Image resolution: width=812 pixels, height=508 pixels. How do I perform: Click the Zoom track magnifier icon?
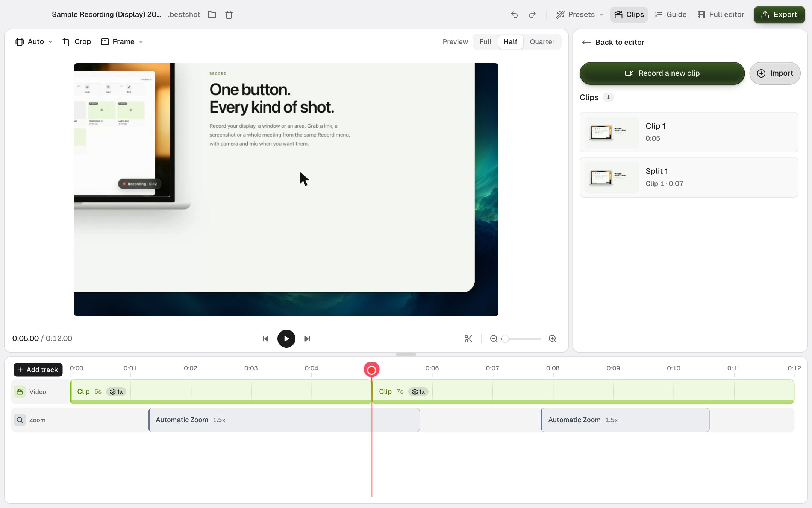coord(20,420)
